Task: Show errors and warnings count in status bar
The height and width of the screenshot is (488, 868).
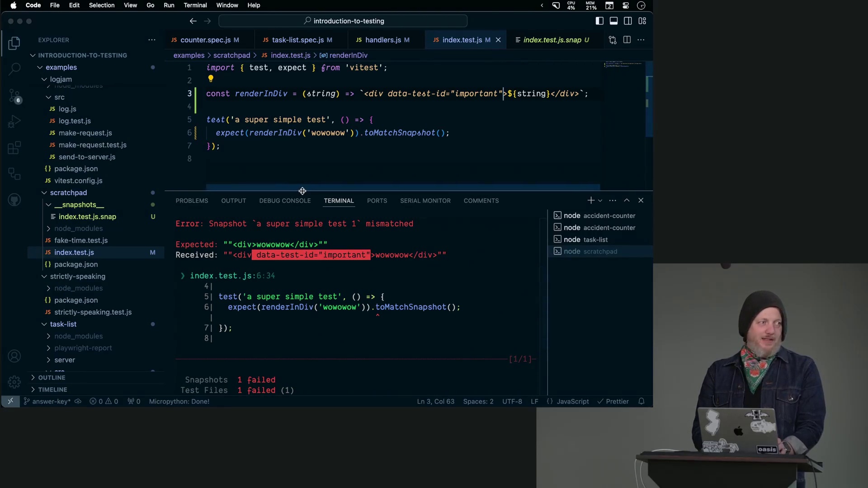Action: (104, 401)
